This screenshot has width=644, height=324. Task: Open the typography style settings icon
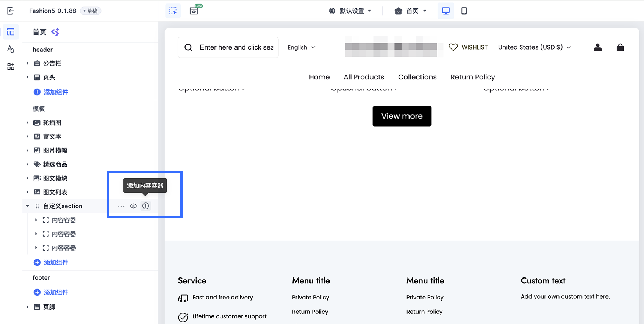pos(11,49)
